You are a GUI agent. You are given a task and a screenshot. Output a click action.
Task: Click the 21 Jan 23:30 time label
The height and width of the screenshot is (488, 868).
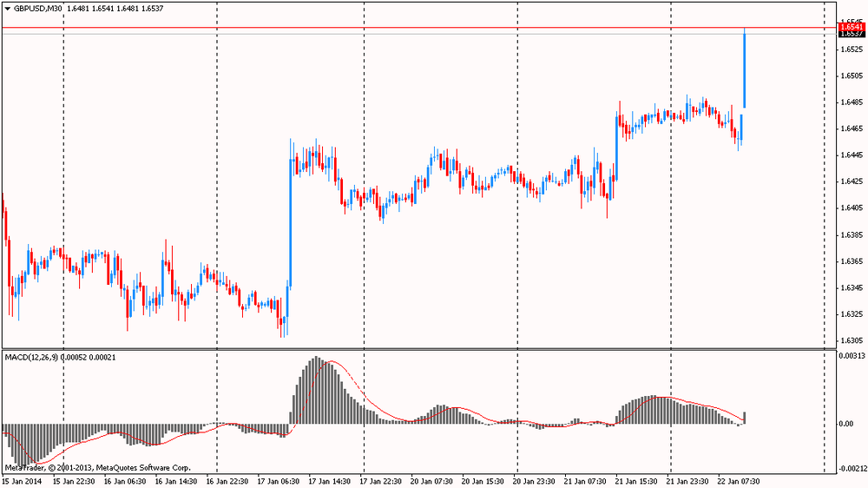click(687, 481)
